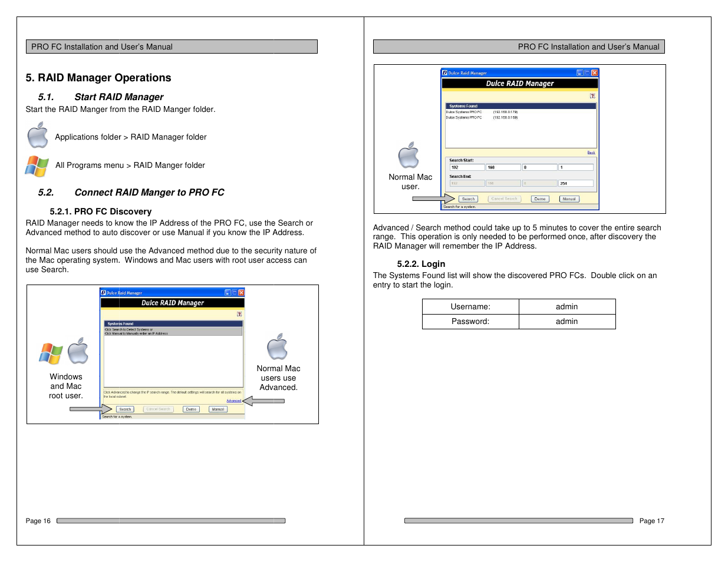
Task: Click 'Search for a system.' status bar on page 17
Action: point(459,207)
